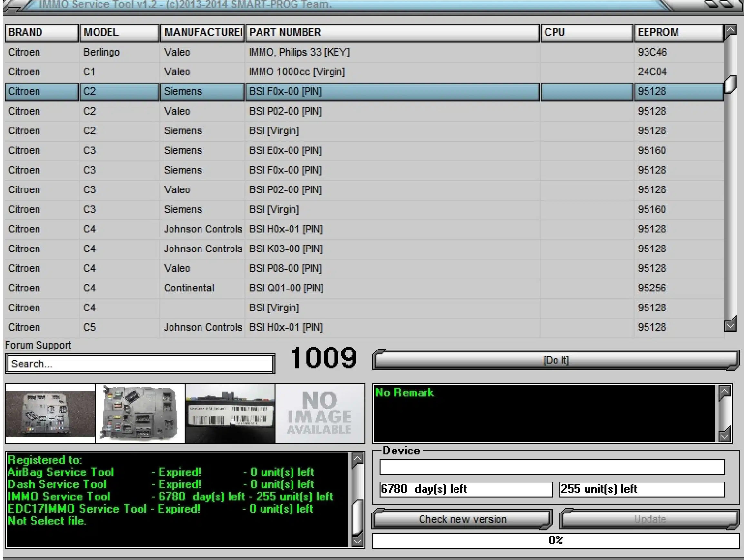Sort by the EEPROM column header

678,33
